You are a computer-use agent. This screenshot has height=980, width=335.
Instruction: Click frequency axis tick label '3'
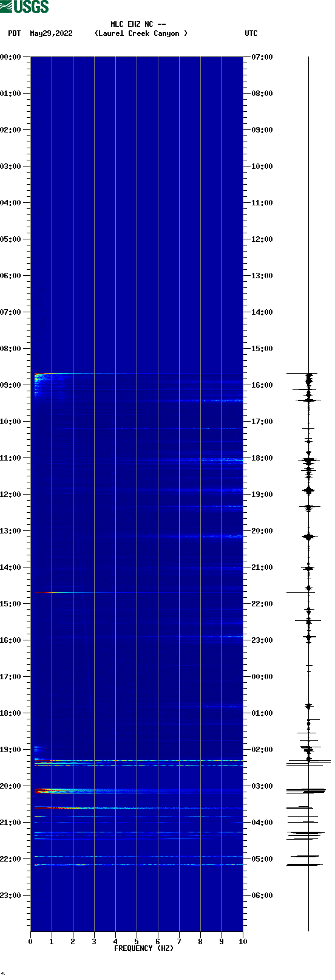(x=94, y=942)
